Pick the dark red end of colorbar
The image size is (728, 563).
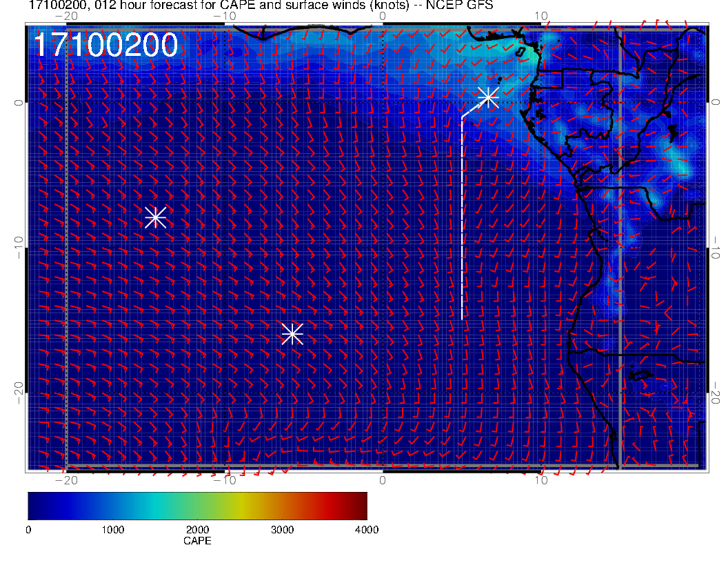tap(360, 505)
